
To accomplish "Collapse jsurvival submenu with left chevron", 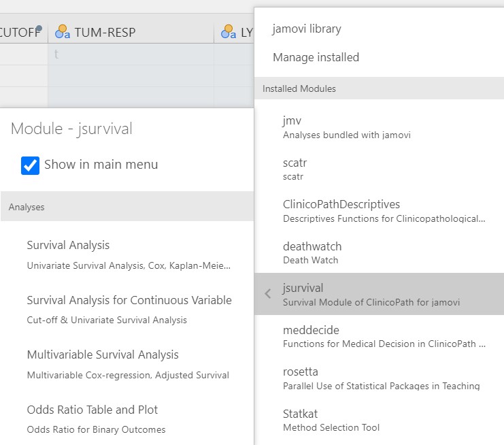I will 268,293.
